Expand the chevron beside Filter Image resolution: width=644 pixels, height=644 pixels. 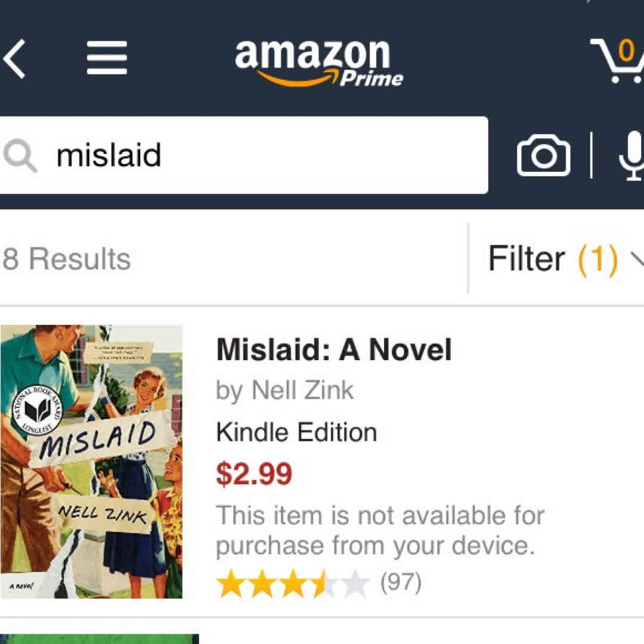tap(637, 259)
